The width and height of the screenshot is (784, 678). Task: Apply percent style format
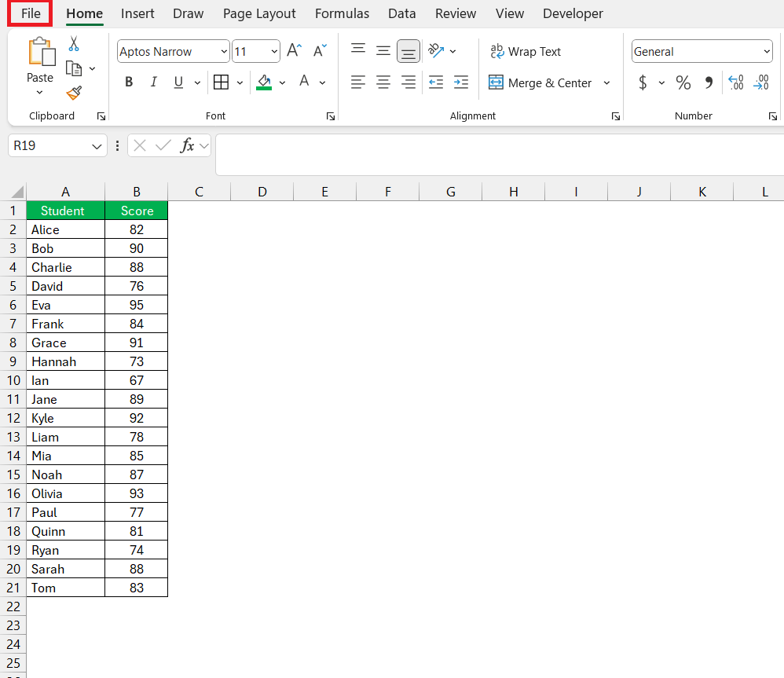[683, 82]
